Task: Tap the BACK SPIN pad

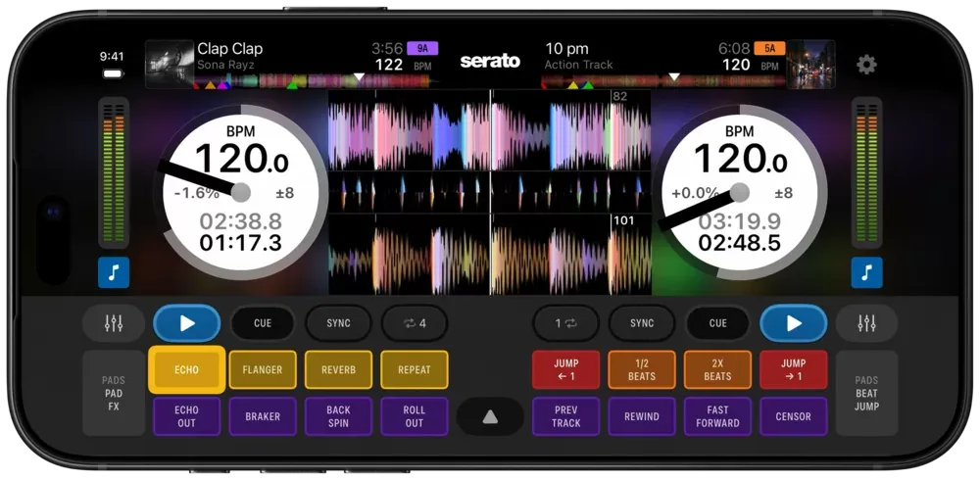Action: click(x=338, y=416)
